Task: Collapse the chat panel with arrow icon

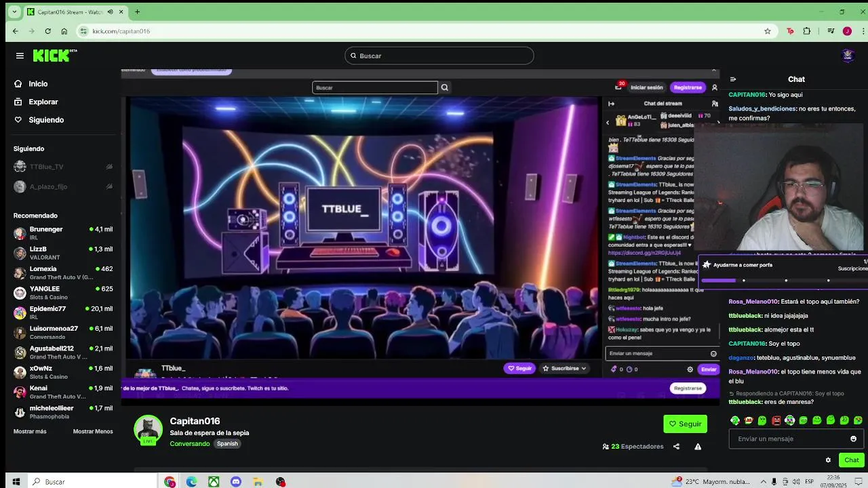Action: (732, 79)
